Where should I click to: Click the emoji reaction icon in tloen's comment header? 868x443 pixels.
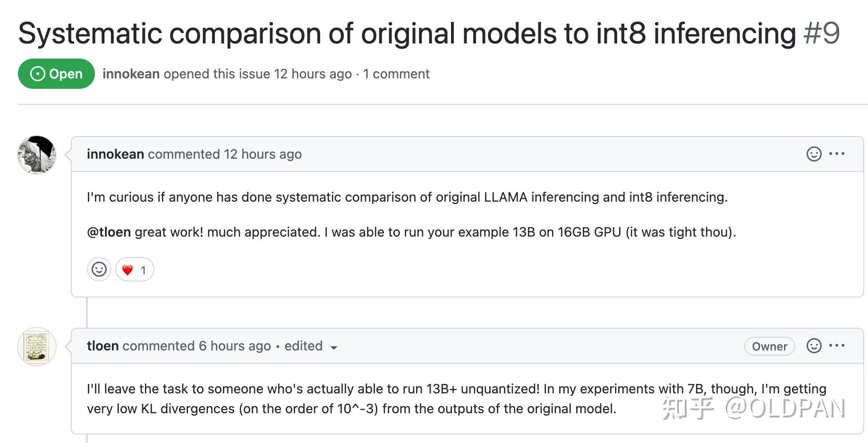[814, 346]
